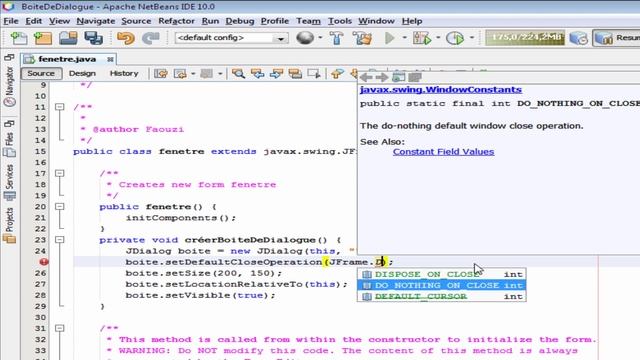Open the javax.swing.WindowConstants link

441,89
